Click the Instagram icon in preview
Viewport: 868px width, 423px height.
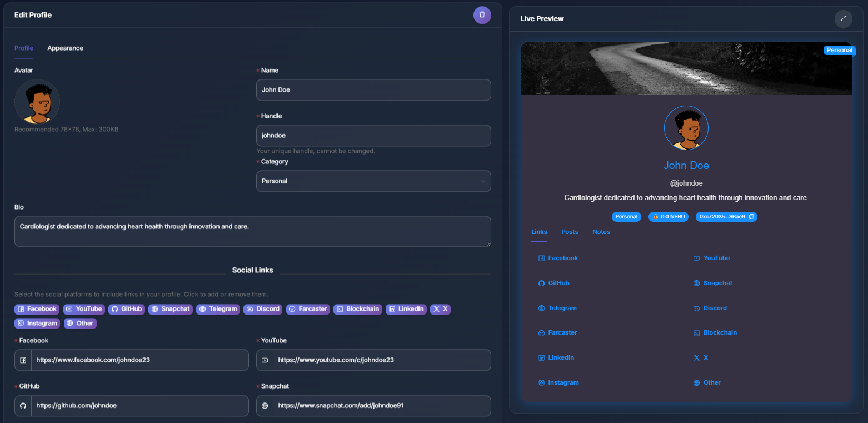[541, 383]
